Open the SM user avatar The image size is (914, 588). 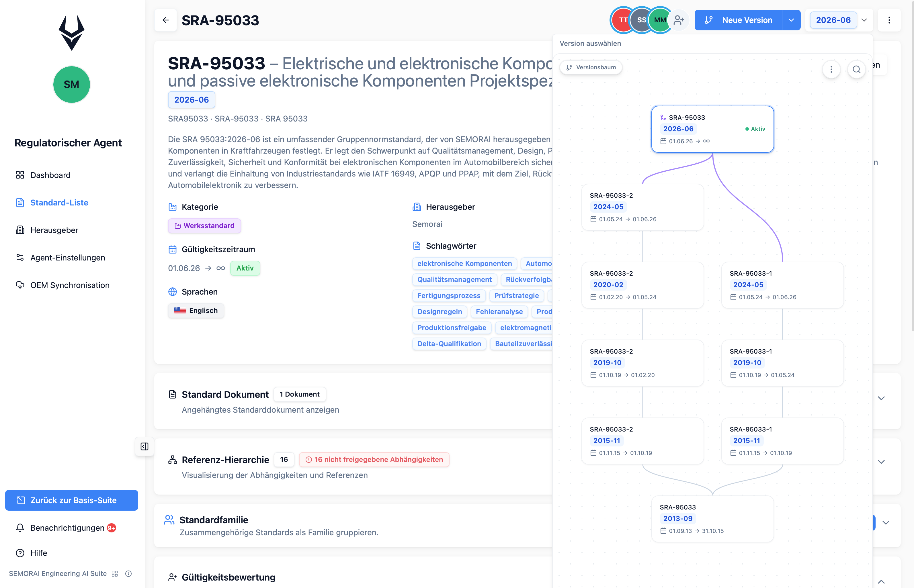[71, 84]
